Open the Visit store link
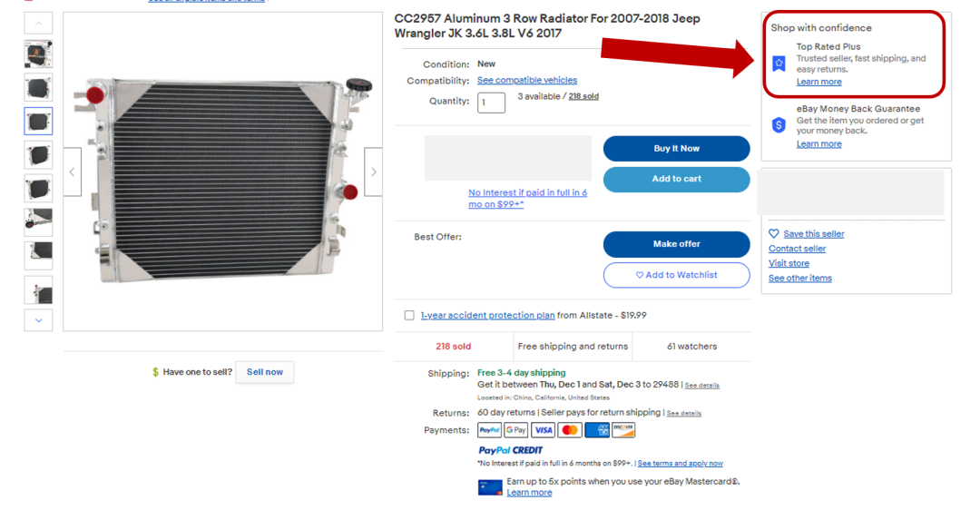Image resolution: width=980 pixels, height=510 pixels. tap(789, 263)
